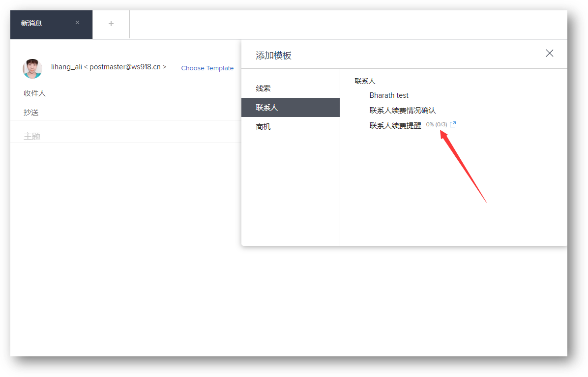Click the Choose Template link
Image resolution: width=588 pixels, height=377 pixels.
pos(207,68)
